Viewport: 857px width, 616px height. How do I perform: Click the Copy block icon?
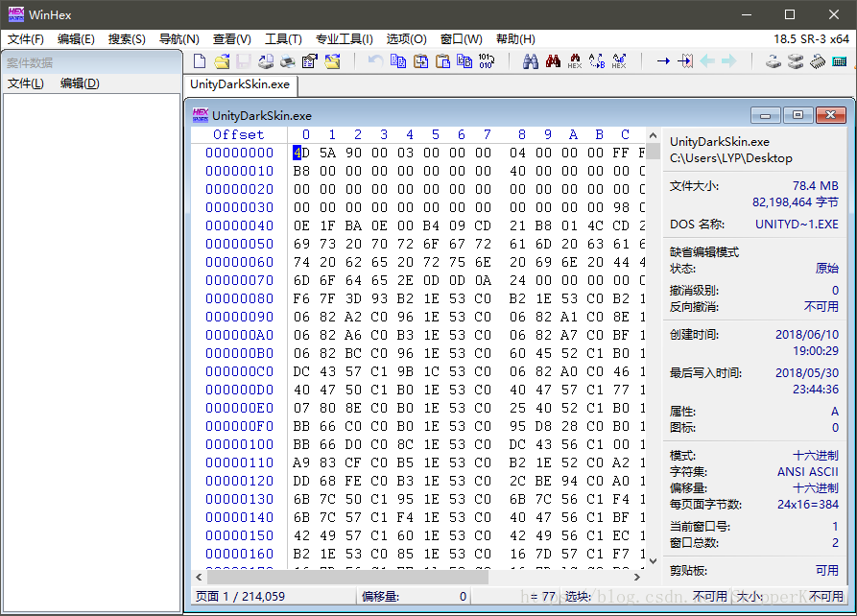pos(398,60)
